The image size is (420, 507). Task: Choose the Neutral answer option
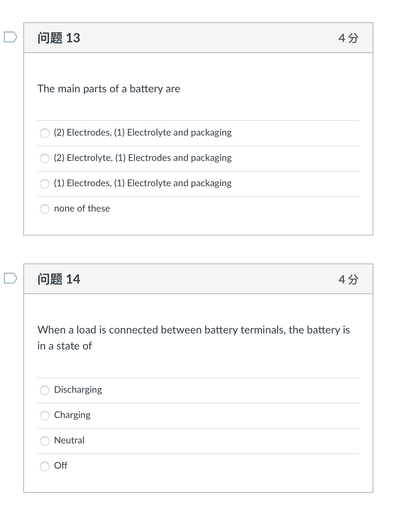(45, 441)
